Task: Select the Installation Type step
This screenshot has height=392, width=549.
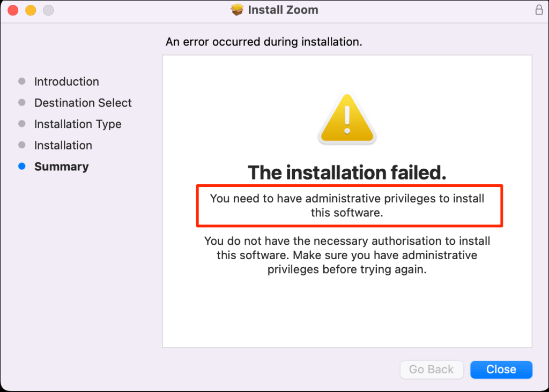Action: (78, 124)
